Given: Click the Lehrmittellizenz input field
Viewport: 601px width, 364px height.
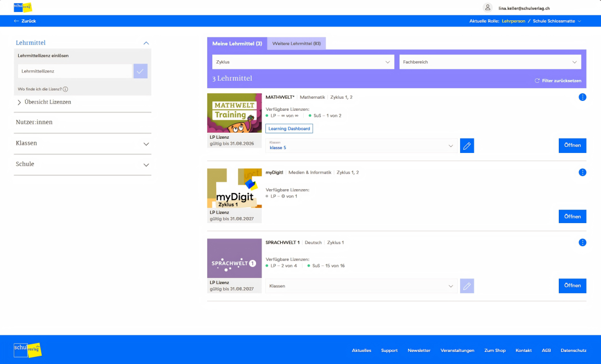Looking at the screenshot, I should (75, 71).
